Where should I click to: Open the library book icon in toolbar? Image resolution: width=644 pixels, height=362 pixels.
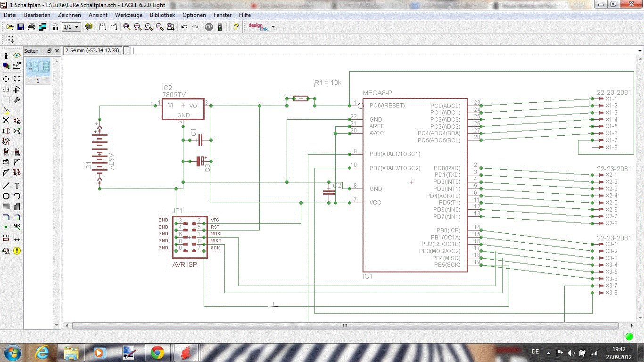(x=89, y=27)
